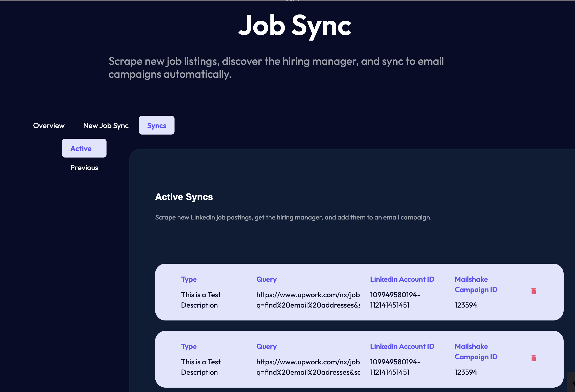Click the dark widget in bottom-right corner
575x392 pixels.
point(571,383)
